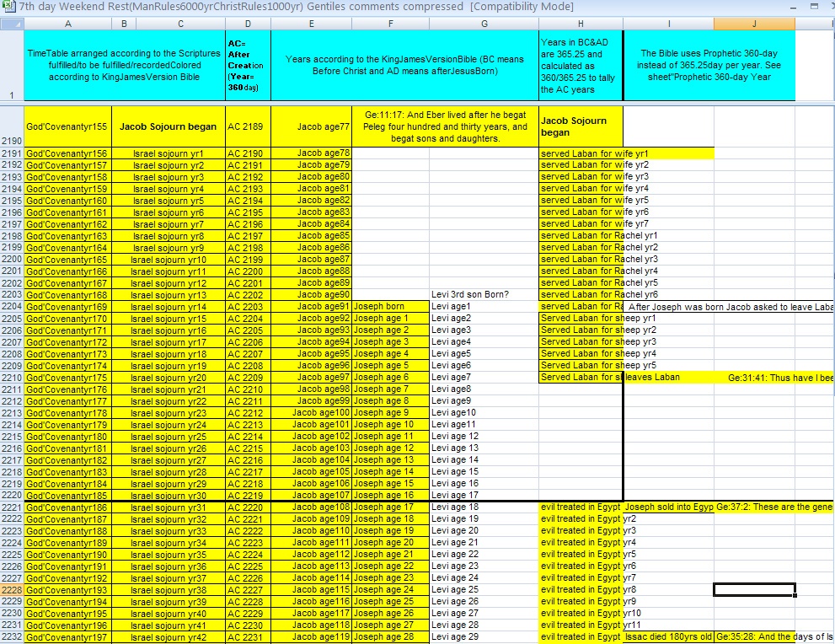Viewport: 835px width, 644px height.
Task: Select the 'Israel sojourn yr24' cell
Action: [169, 425]
